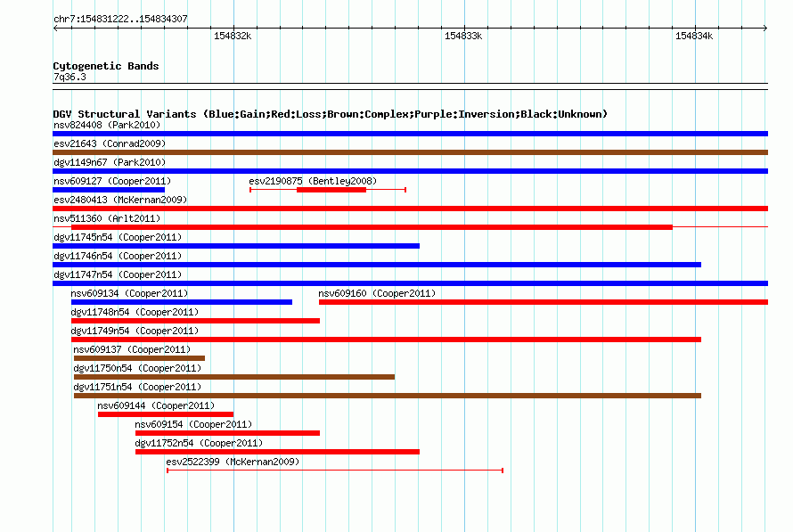793x532 pixels.
Task: Open the esv2522399 (McKernan2009) label
Action: coord(233,462)
